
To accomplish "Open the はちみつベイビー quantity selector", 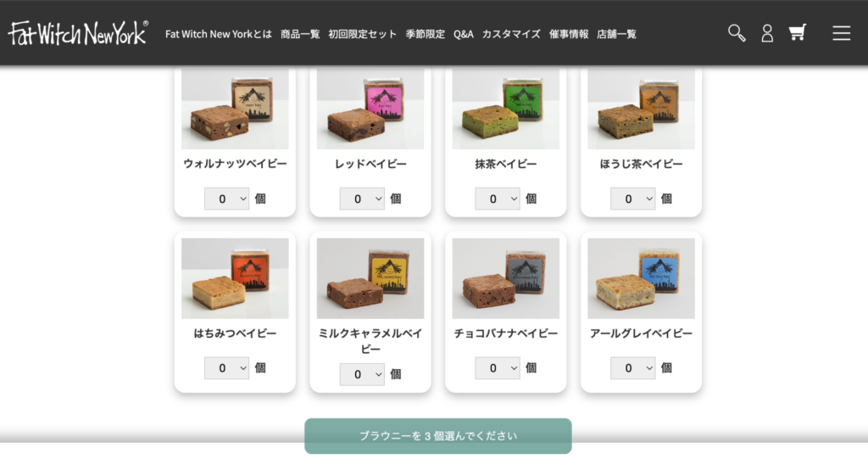I will [x=226, y=368].
